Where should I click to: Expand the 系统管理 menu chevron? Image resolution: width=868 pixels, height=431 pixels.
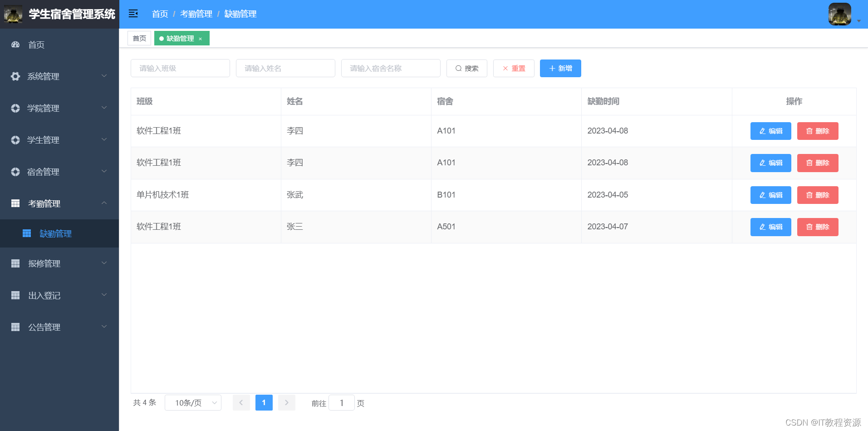click(x=104, y=76)
